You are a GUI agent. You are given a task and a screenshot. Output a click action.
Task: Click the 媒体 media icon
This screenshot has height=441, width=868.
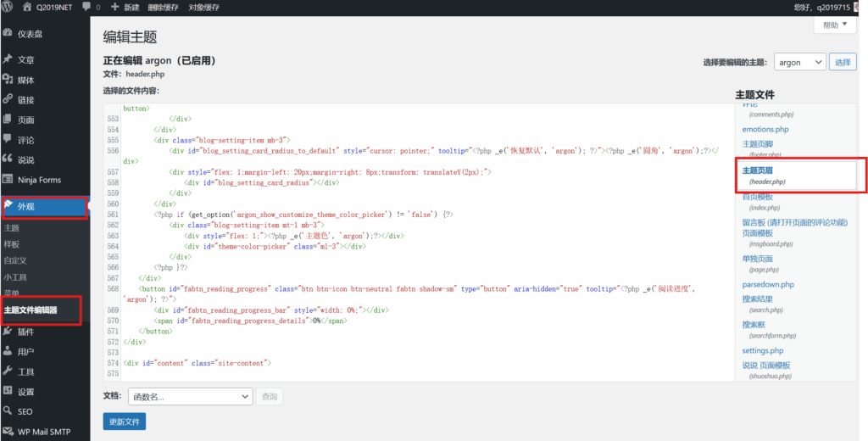(x=8, y=80)
